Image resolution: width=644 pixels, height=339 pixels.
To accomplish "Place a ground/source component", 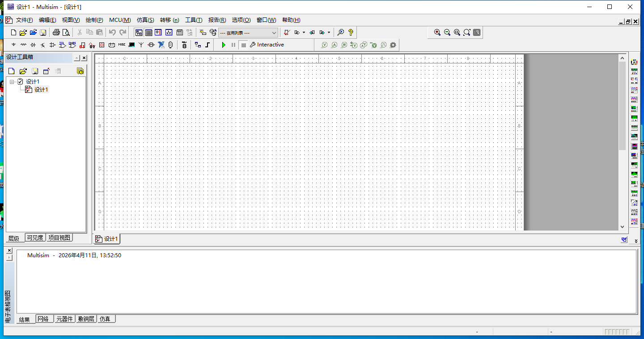I will (13, 45).
